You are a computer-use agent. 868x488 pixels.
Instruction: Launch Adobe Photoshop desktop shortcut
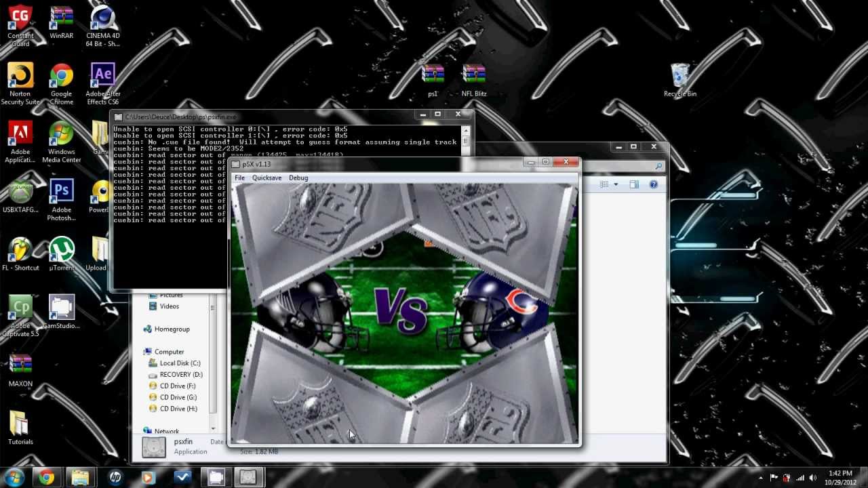(x=62, y=200)
